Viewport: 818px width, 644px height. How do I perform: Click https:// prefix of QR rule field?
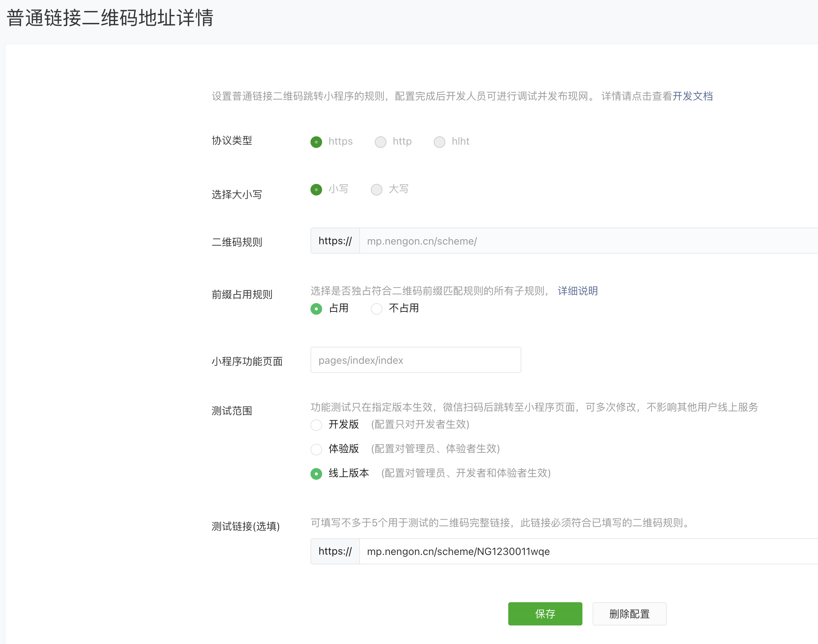[335, 241]
